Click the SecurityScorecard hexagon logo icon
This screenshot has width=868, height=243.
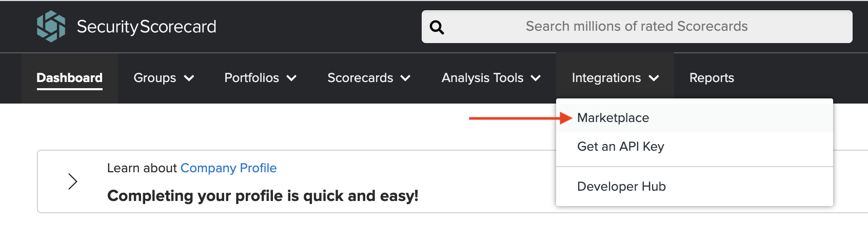(x=51, y=26)
